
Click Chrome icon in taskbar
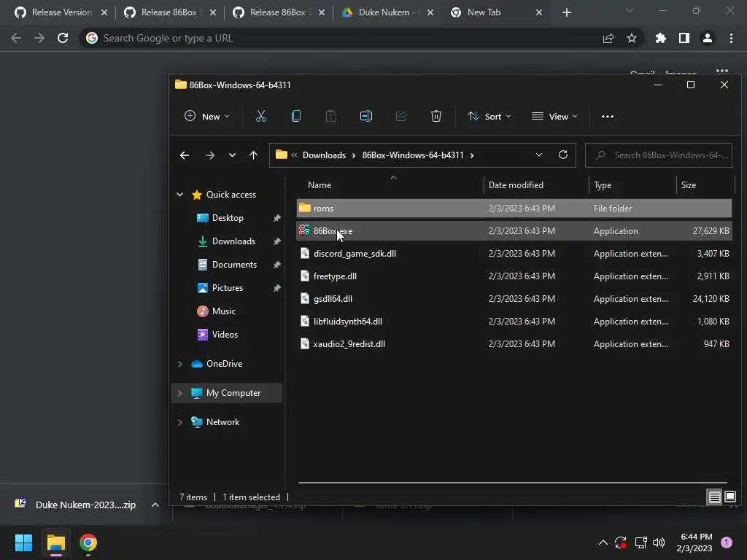click(x=88, y=542)
